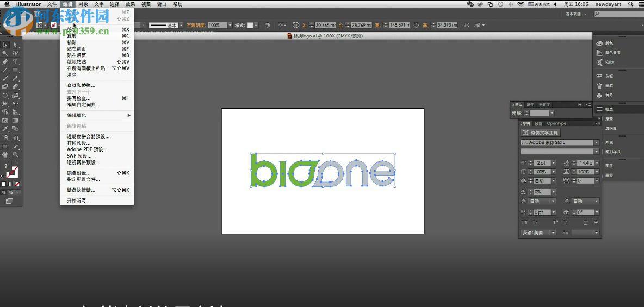Click the 宽 width field 148.671
Image resolution: width=644 pixels, height=307 pixels.
[399, 25]
